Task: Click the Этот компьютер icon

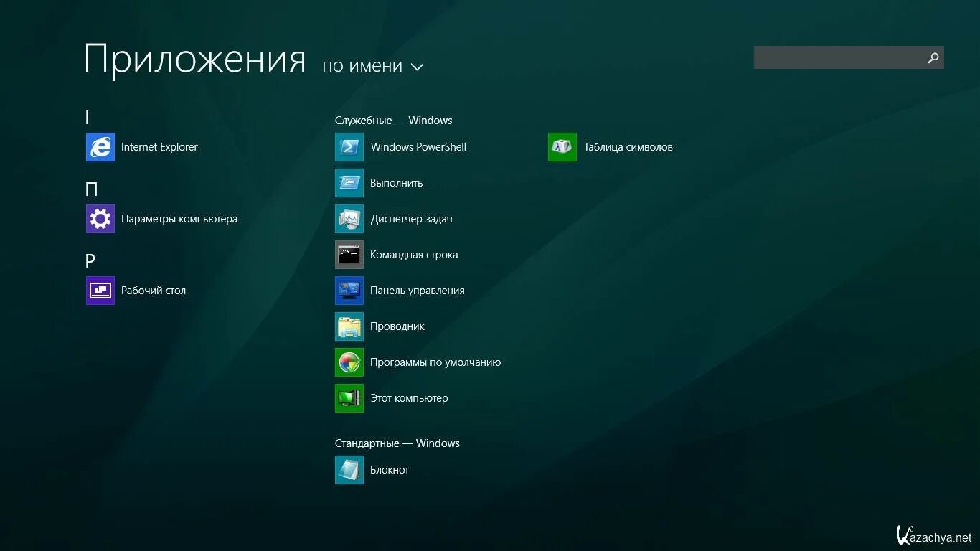Action: tap(349, 398)
